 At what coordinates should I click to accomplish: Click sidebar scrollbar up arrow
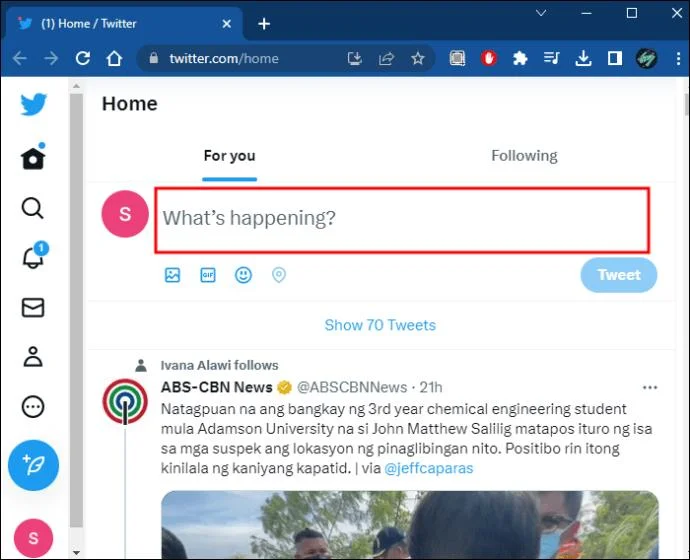76,86
